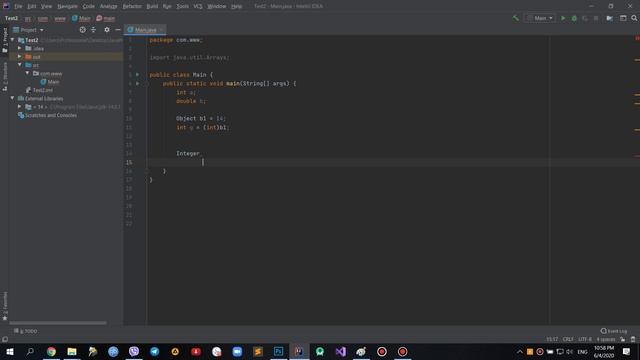Viewport: 640px width, 360px height.
Task: Click the run gutter arrow beside main method
Action: 138,83
